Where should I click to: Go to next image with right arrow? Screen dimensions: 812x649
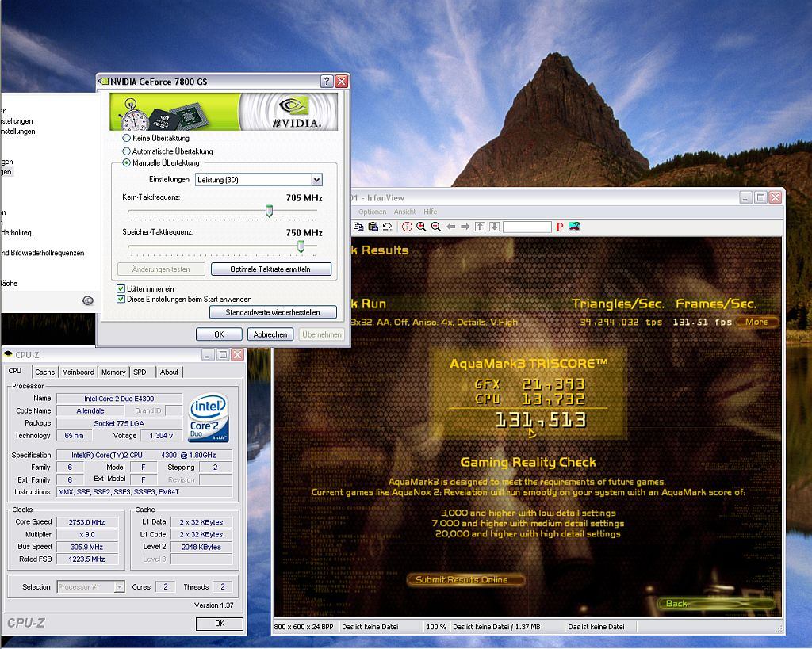[x=465, y=227]
